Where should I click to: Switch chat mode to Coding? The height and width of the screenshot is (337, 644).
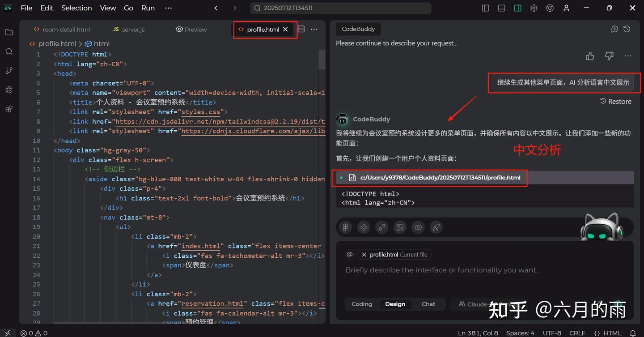(x=362, y=304)
